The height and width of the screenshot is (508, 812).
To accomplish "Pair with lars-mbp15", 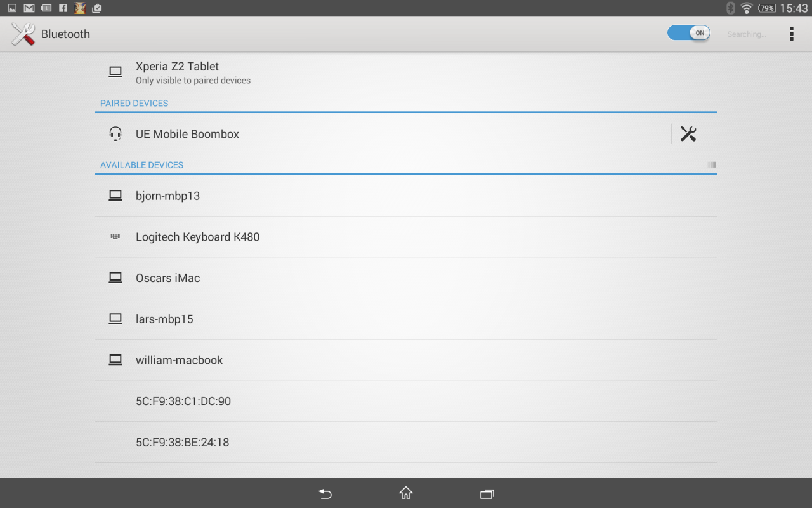I will point(406,319).
